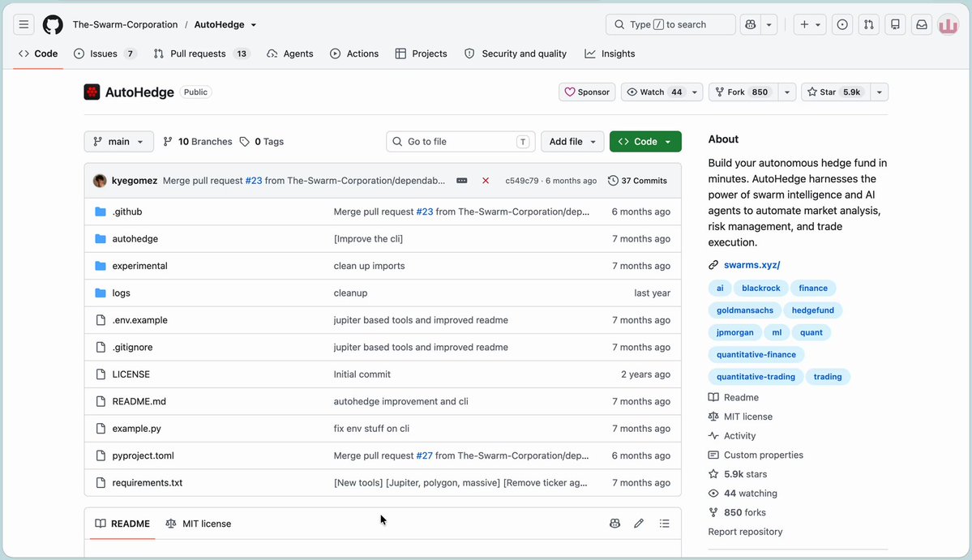Select the MIT license README tab
The width and height of the screenshot is (972, 560).
click(199, 524)
